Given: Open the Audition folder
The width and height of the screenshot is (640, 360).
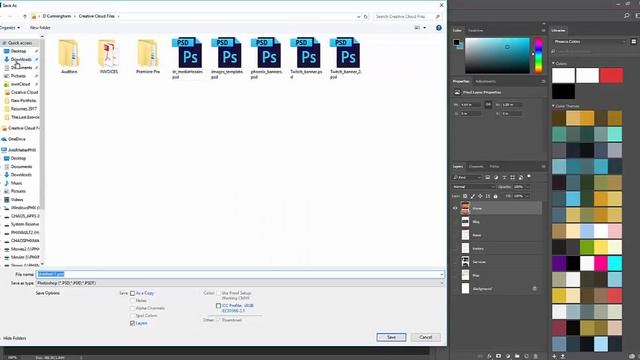Looking at the screenshot, I should [x=69, y=56].
